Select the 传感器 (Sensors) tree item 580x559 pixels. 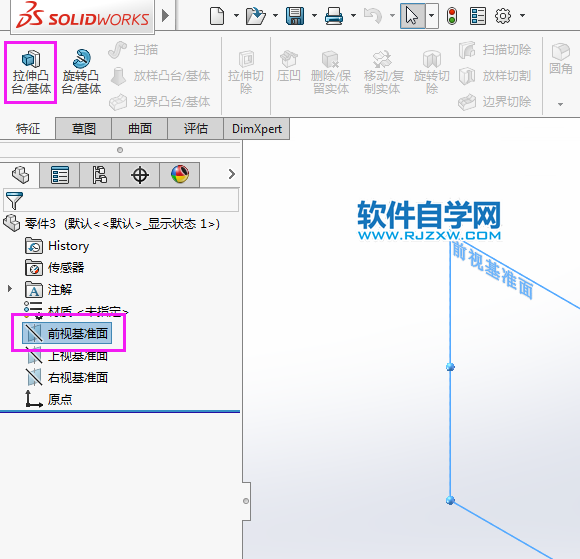point(55,267)
